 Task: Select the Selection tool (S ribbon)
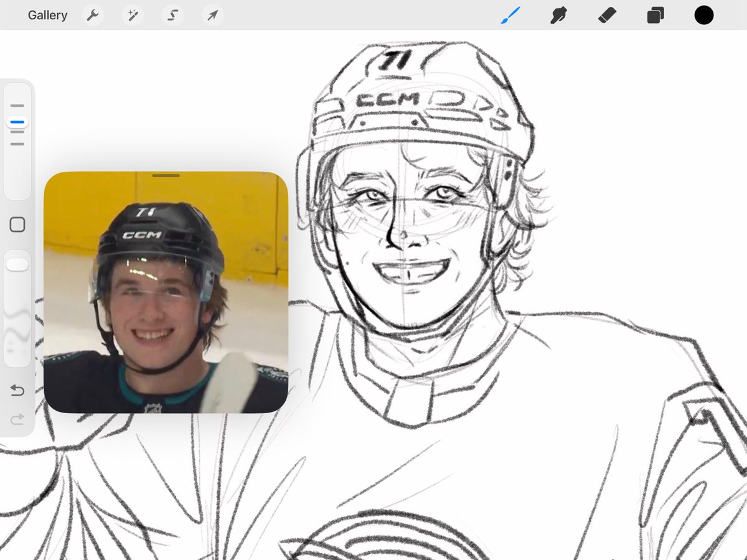tap(172, 15)
